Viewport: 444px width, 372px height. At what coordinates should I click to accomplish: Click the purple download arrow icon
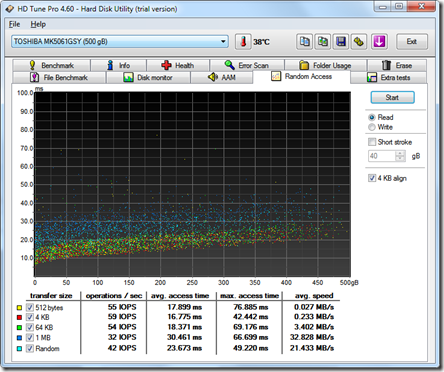379,42
